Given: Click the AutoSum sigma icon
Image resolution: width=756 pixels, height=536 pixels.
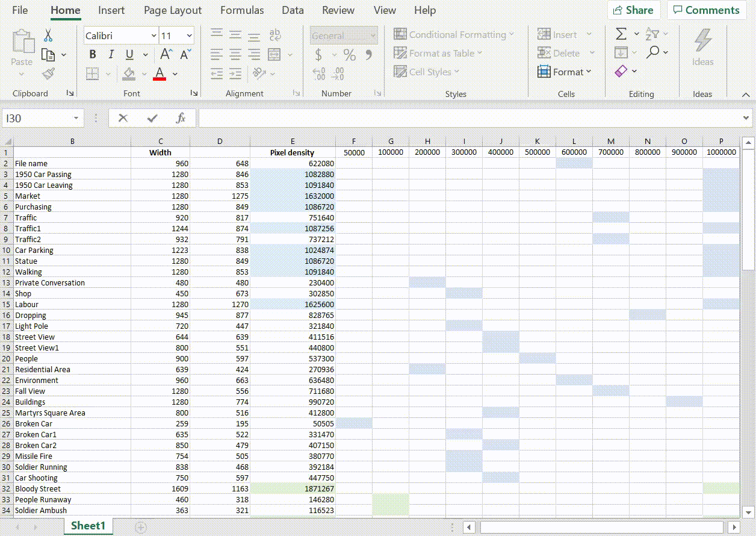Looking at the screenshot, I should coord(621,34).
